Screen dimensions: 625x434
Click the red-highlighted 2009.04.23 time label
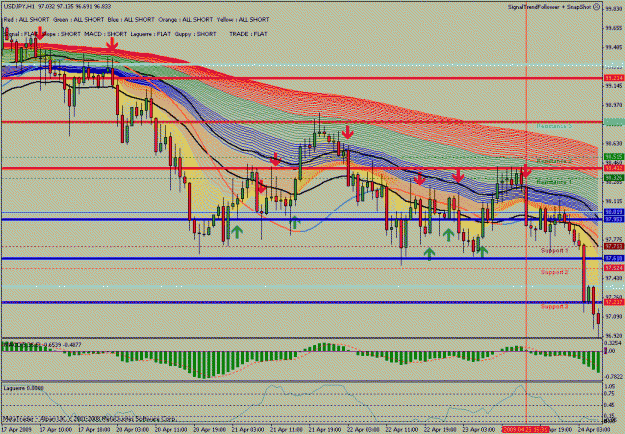click(526, 430)
